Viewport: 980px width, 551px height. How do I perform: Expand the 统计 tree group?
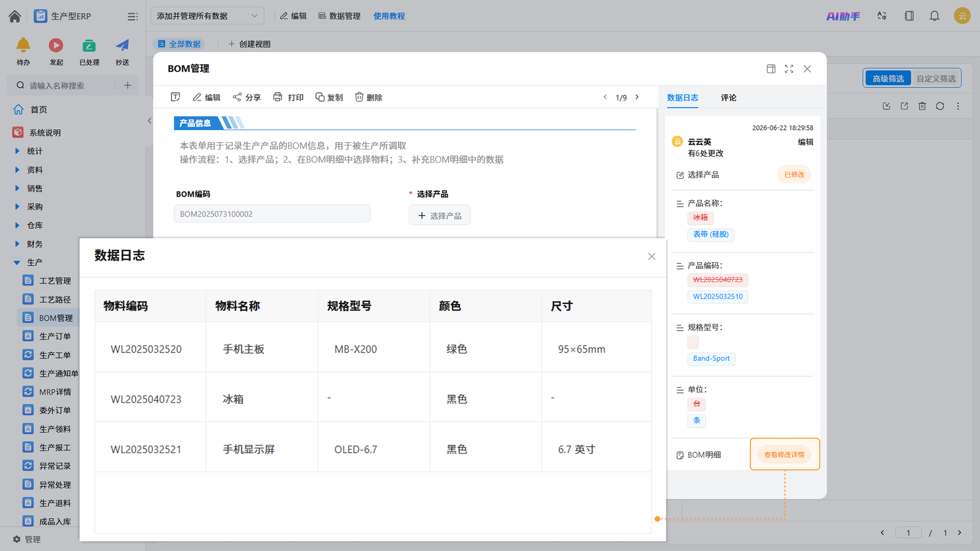[17, 151]
